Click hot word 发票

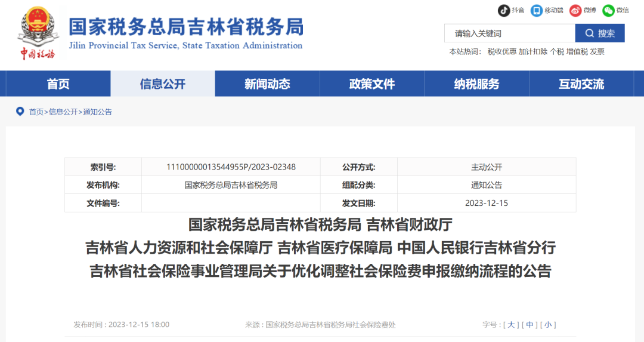pos(597,52)
